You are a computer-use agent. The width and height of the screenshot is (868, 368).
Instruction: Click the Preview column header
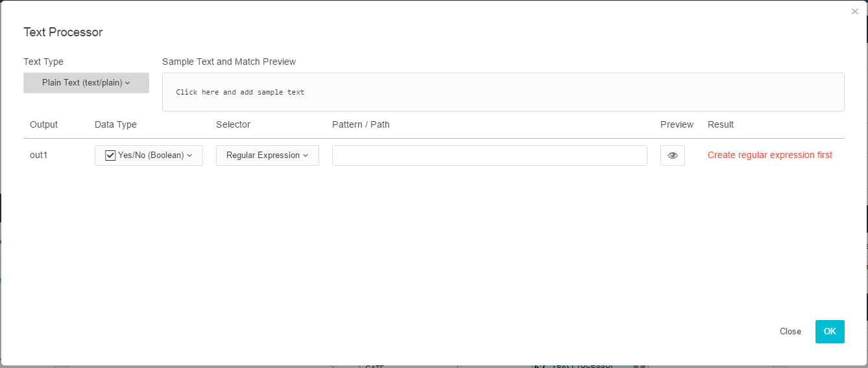677,124
